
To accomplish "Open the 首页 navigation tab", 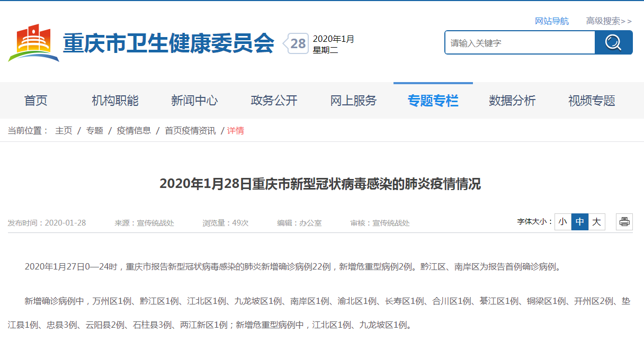I will point(36,101).
